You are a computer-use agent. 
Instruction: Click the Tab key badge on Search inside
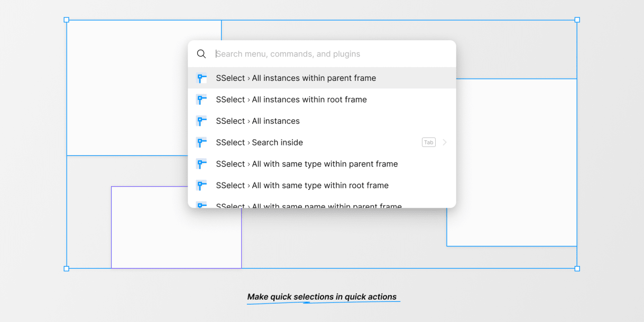click(x=429, y=142)
